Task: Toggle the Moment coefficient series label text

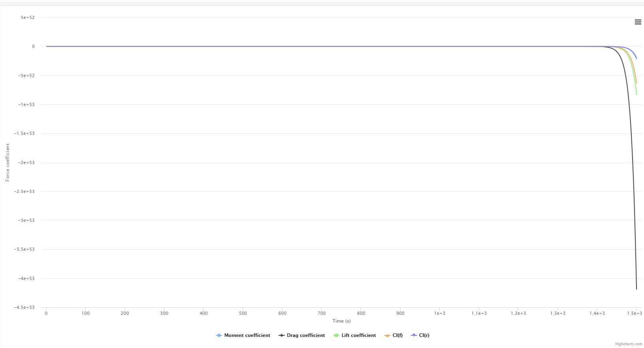Action: 247,335
